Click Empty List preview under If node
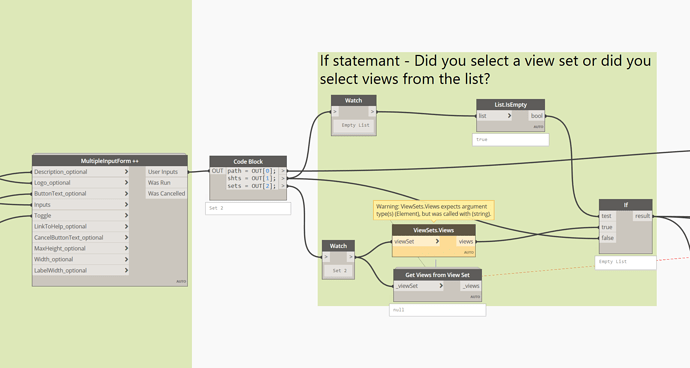Image resolution: width=690 pixels, height=368 pixels. tap(625, 261)
